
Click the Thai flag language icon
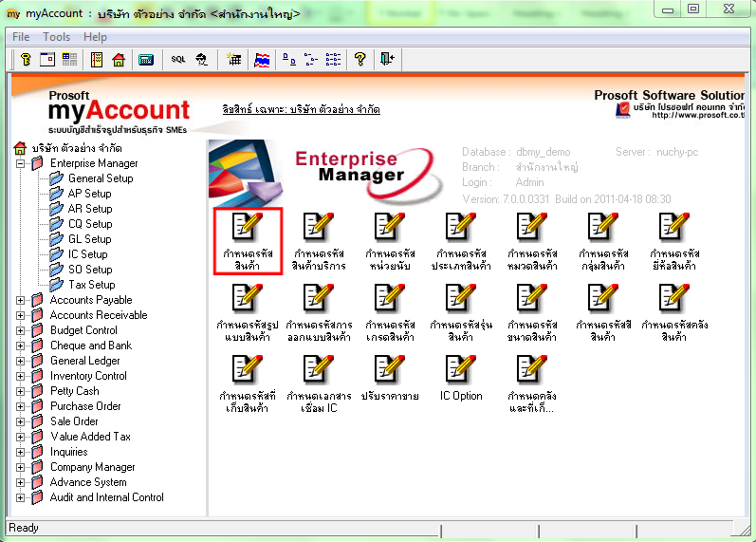tap(263, 59)
